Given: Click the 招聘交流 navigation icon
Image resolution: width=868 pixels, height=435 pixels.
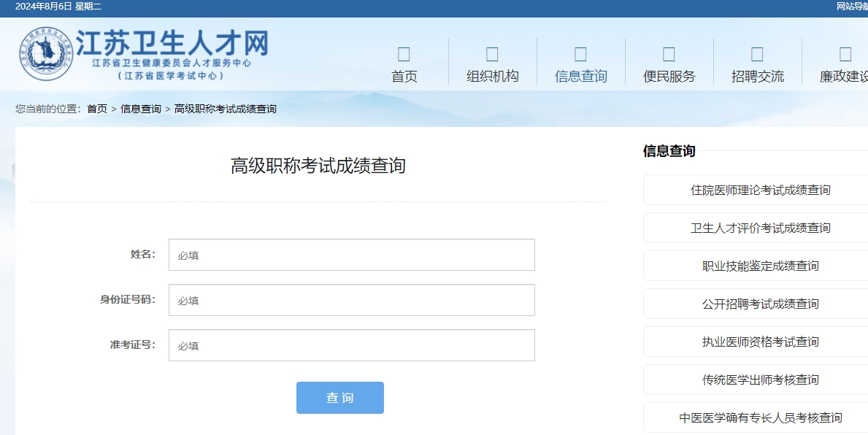Looking at the screenshot, I should (756, 53).
